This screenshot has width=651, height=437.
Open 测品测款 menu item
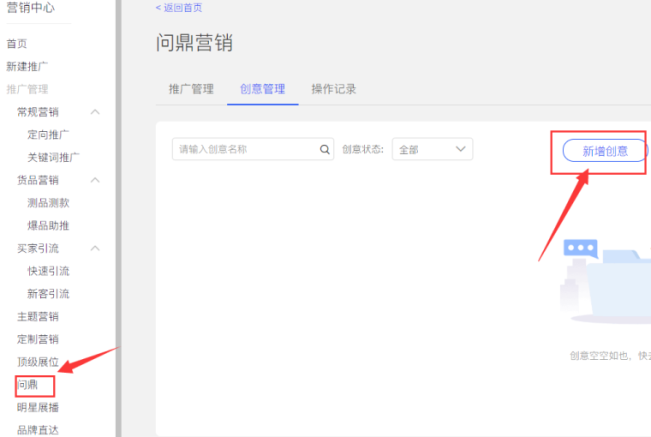pos(48,202)
